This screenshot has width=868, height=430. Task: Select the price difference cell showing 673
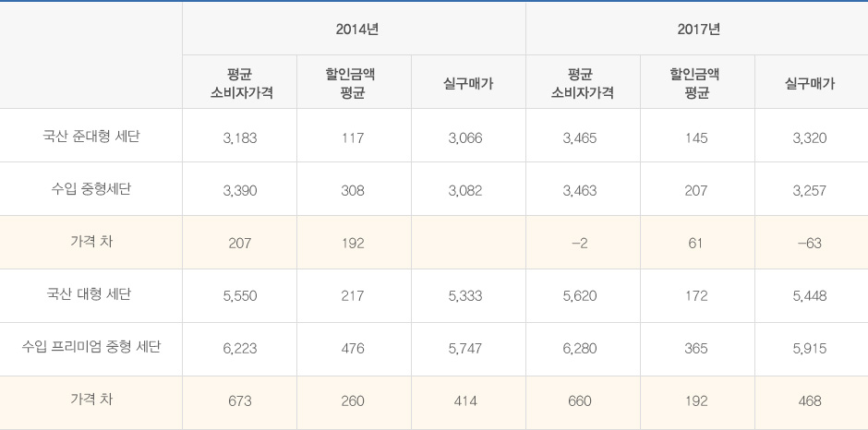pyautogui.click(x=240, y=401)
